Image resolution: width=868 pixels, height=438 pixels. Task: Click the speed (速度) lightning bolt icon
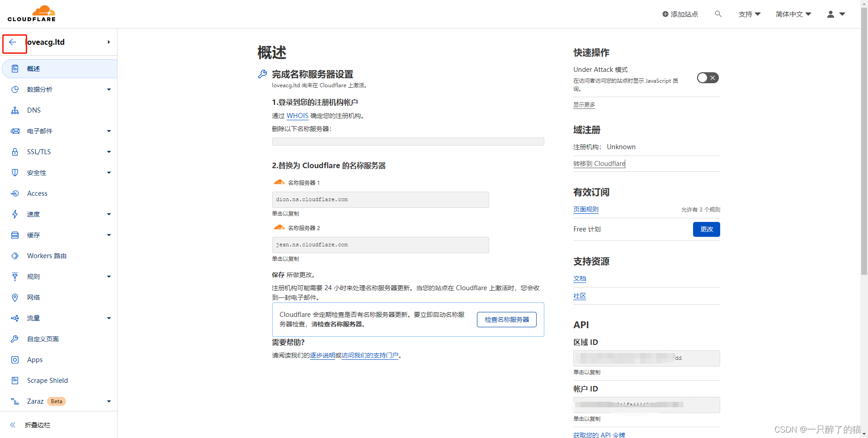tap(15, 214)
